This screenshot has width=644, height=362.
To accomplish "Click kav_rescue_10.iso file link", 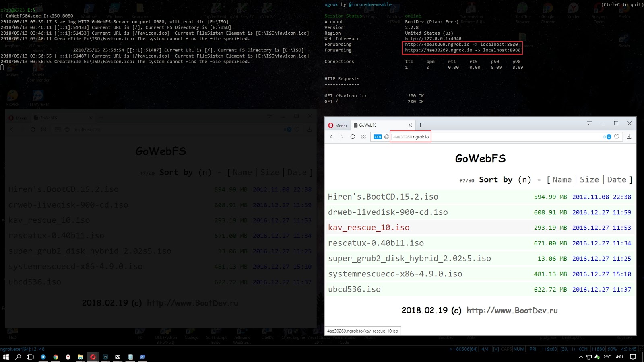I will click(x=369, y=228).
